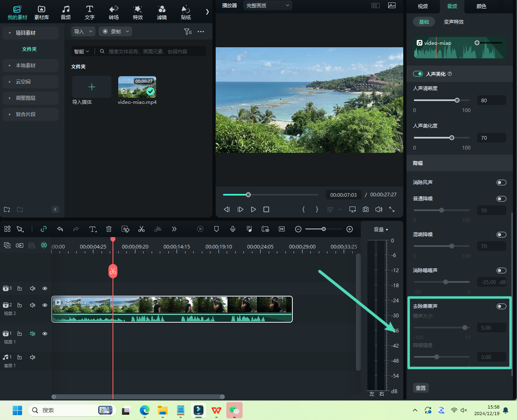Screen dimensions: 517x420
Task: Take a snapshot with the camera icon
Action: [x=366, y=209]
